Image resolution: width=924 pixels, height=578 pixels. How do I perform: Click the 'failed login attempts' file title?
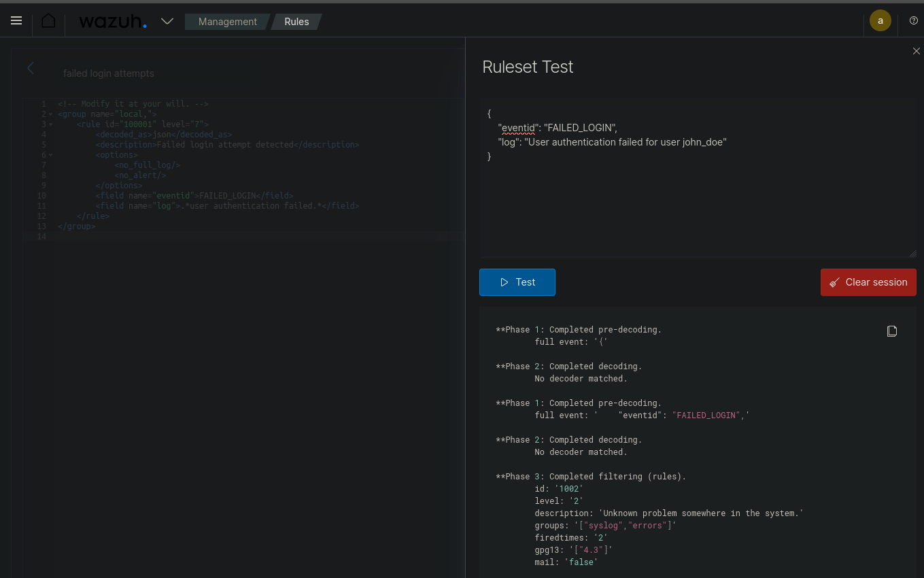pyautogui.click(x=109, y=73)
